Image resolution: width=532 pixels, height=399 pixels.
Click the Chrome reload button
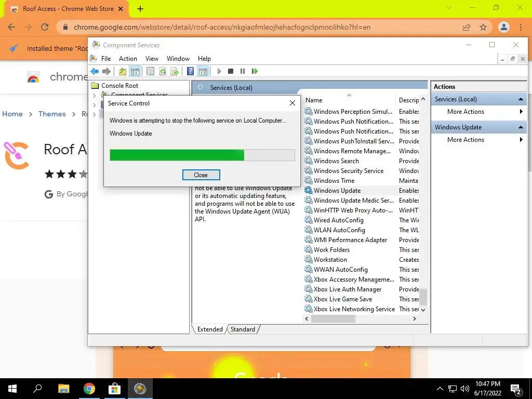pos(45,27)
